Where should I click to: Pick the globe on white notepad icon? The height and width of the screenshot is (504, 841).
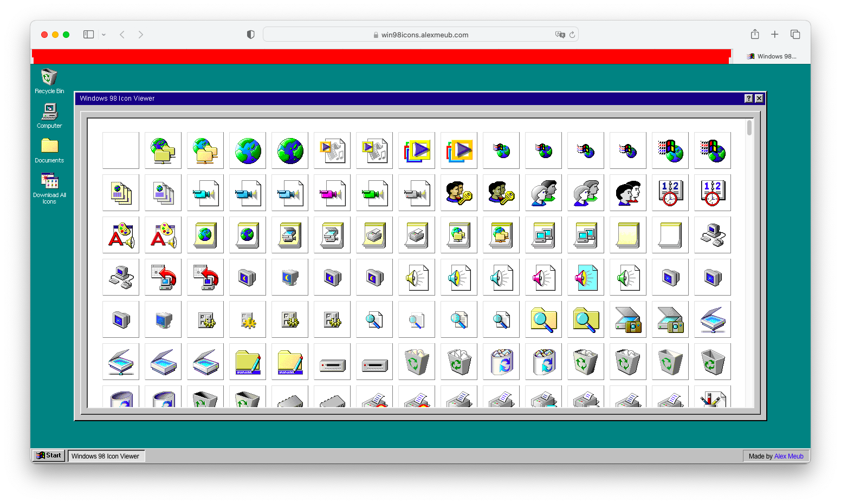click(248, 235)
